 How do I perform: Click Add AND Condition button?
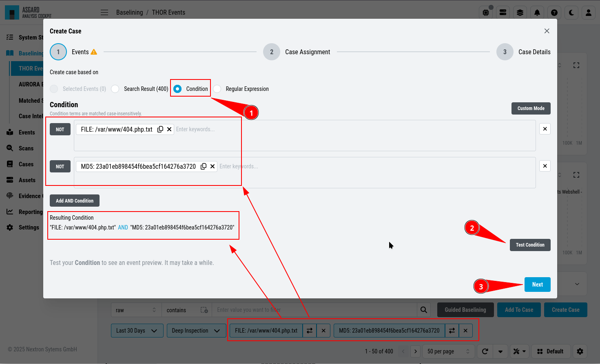point(75,201)
